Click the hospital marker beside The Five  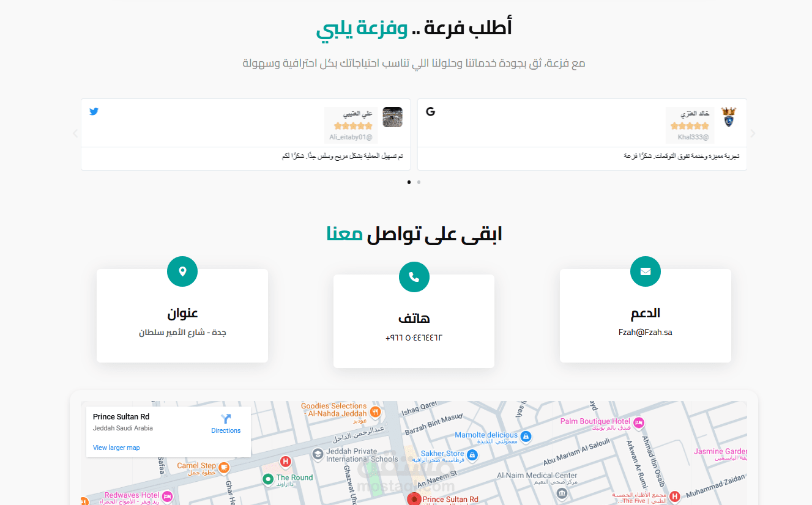click(x=674, y=496)
